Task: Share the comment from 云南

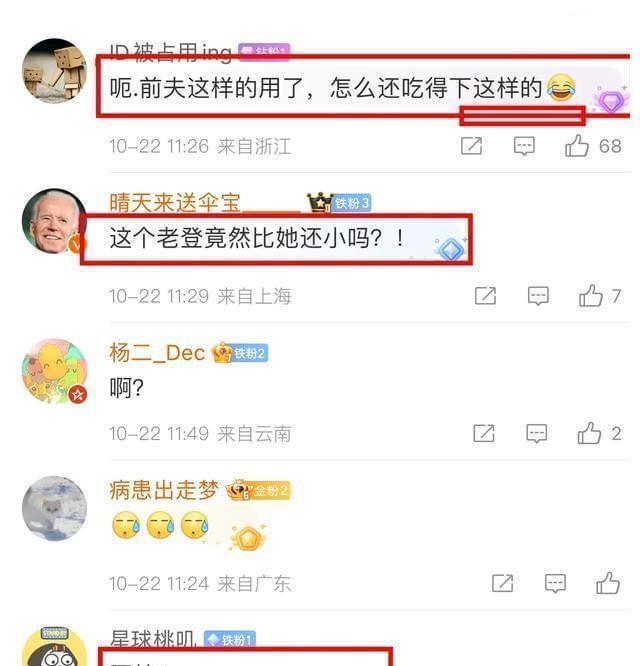Action: click(484, 433)
